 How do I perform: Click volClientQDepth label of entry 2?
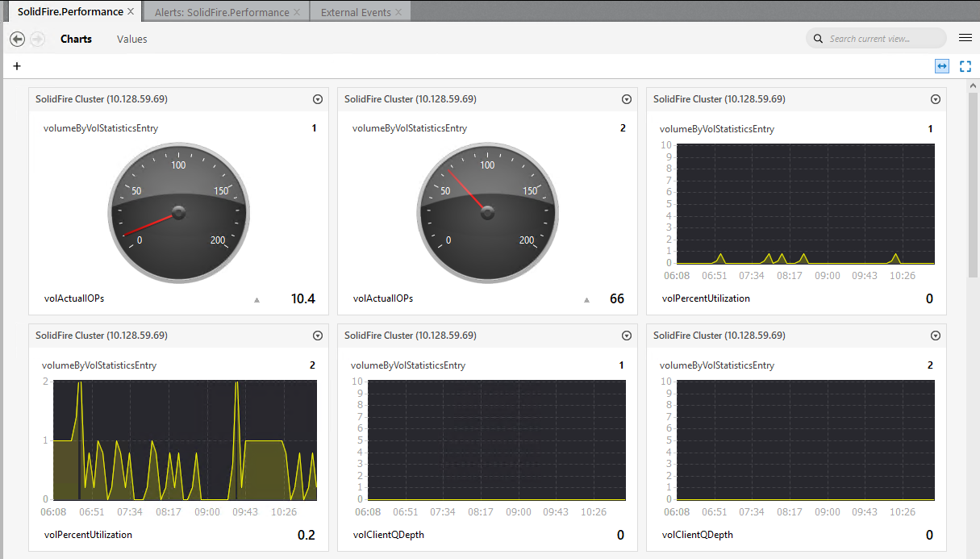698,535
